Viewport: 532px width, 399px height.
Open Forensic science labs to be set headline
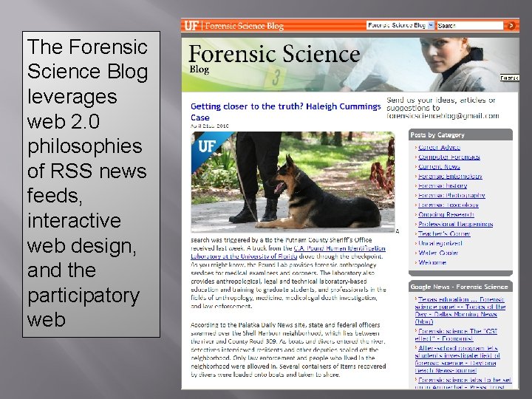[463, 383]
